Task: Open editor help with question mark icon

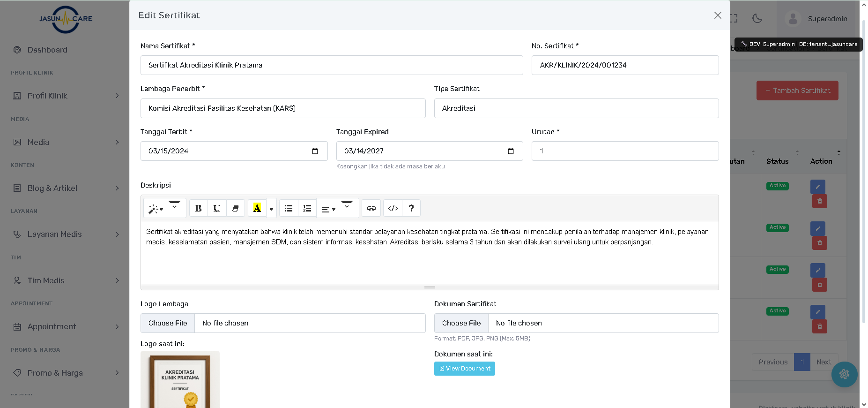Action: tap(411, 208)
